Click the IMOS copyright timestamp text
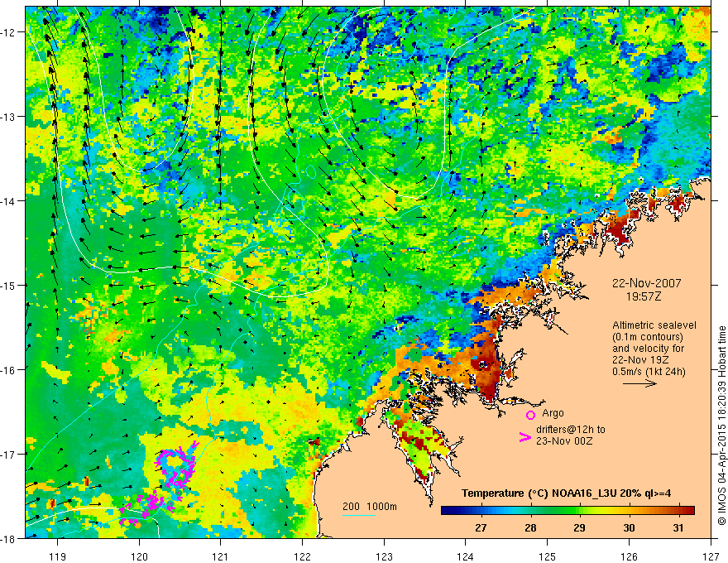Screen dimensions: 728x563 (721, 426)
